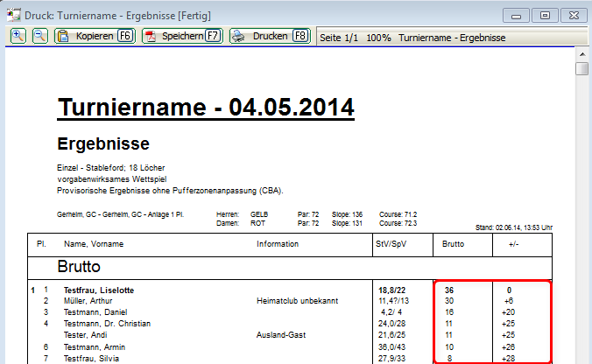Maximize the Druck preview window
The width and height of the screenshot is (592, 364).
click(545, 15)
